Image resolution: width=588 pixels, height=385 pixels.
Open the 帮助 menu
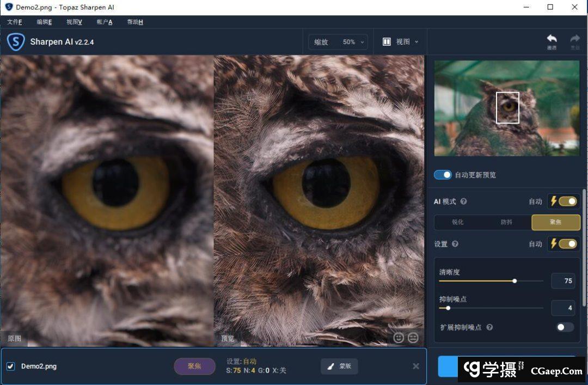[135, 22]
